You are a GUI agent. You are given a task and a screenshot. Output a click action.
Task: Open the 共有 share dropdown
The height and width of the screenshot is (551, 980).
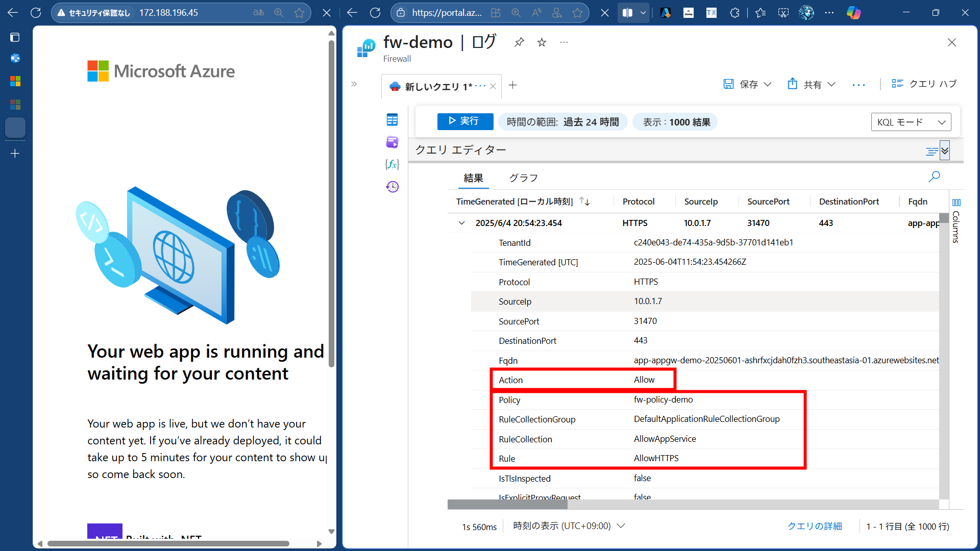point(812,84)
